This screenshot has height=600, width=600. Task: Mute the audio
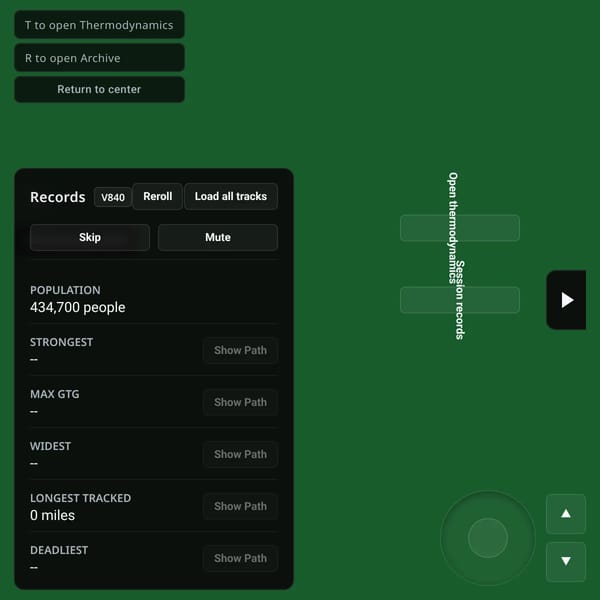(x=218, y=237)
